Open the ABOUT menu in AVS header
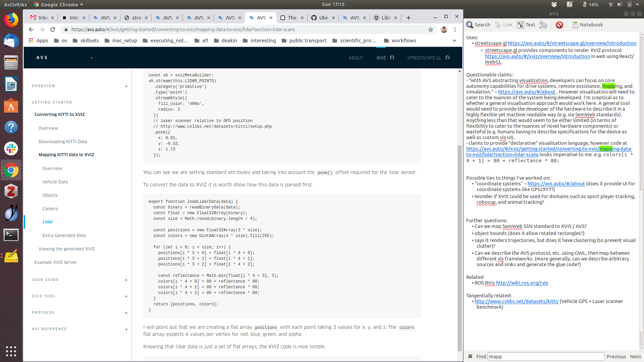The height and width of the screenshot is (362, 644). click(356, 58)
